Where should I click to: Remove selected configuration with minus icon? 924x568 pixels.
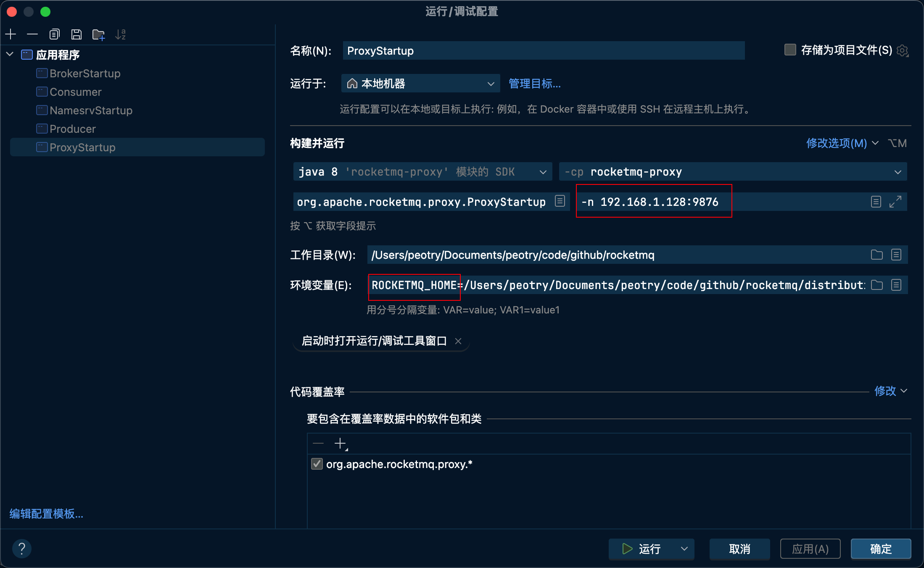(32, 34)
